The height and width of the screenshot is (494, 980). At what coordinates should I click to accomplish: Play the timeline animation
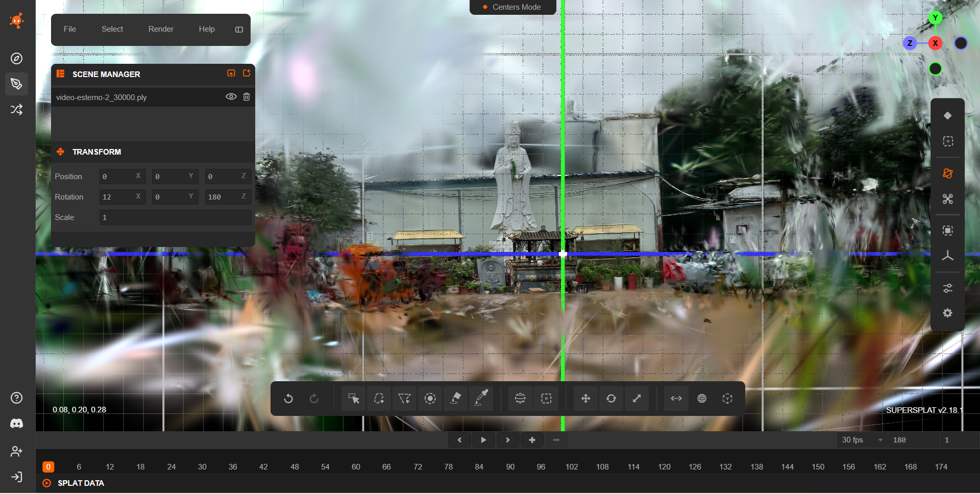[483, 440]
